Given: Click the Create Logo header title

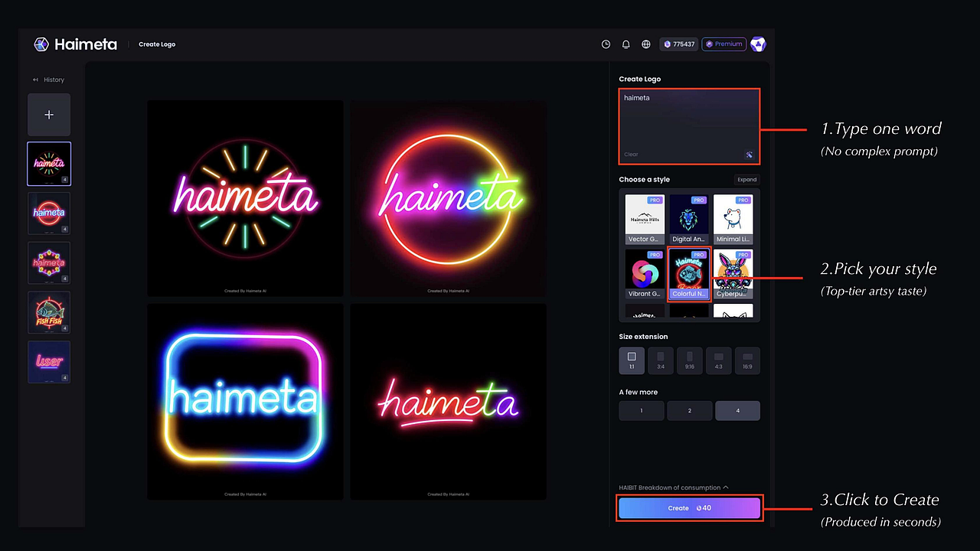Looking at the screenshot, I should (157, 44).
